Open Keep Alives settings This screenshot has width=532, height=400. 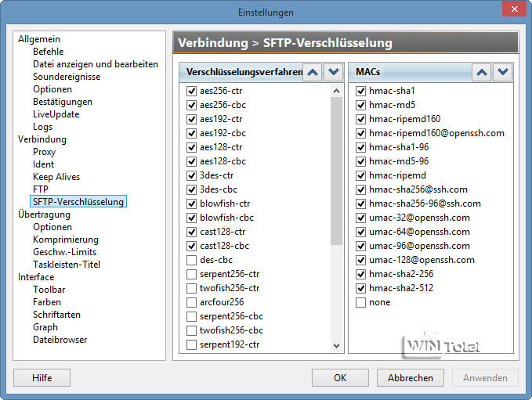coord(56,177)
